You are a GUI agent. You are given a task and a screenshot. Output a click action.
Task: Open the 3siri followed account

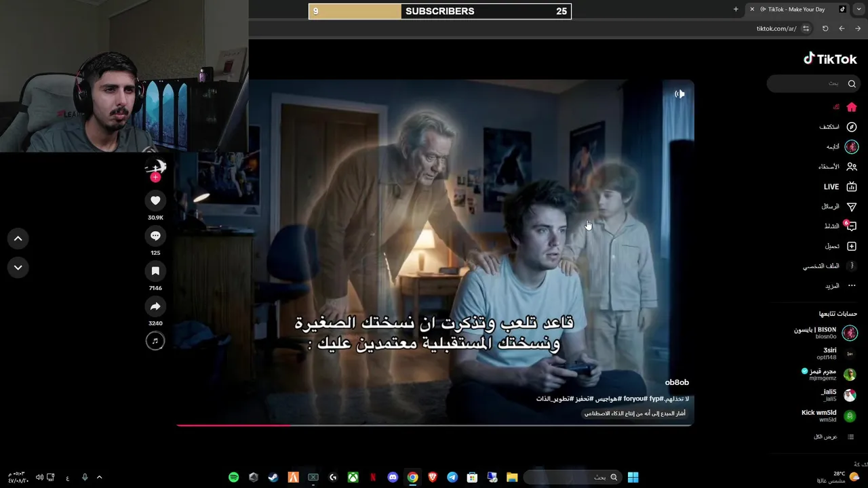click(837, 353)
